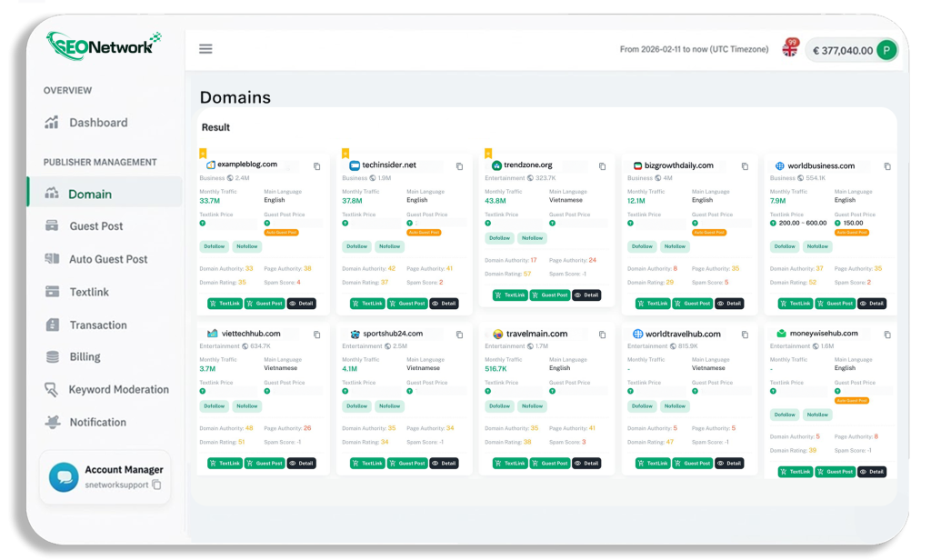931x560 pixels.
Task: Toggle Nofollow tag on trendzone.org card
Action: click(531, 238)
